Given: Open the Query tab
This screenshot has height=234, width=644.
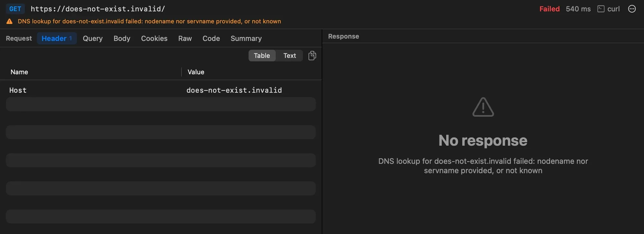Looking at the screenshot, I should point(93,38).
